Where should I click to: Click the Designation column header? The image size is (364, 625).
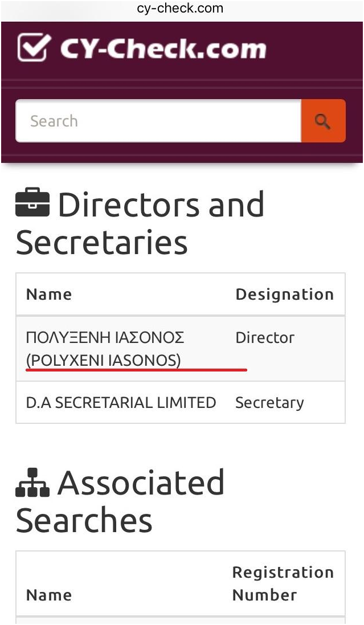[284, 295]
